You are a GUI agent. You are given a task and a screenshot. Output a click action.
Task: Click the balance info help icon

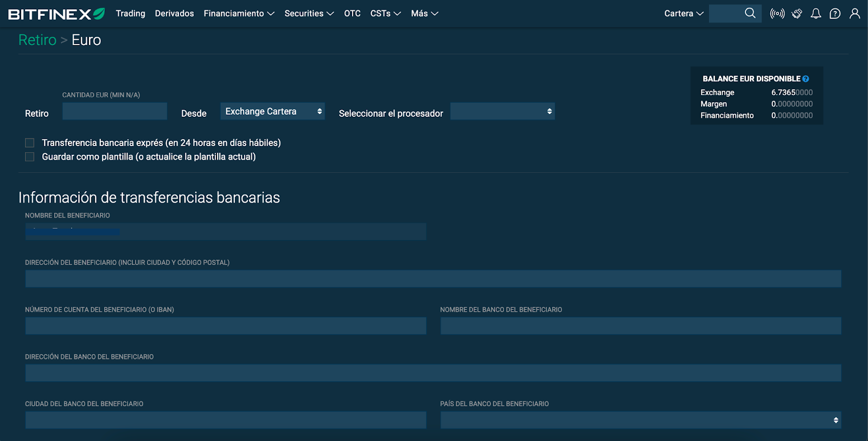coord(806,79)
